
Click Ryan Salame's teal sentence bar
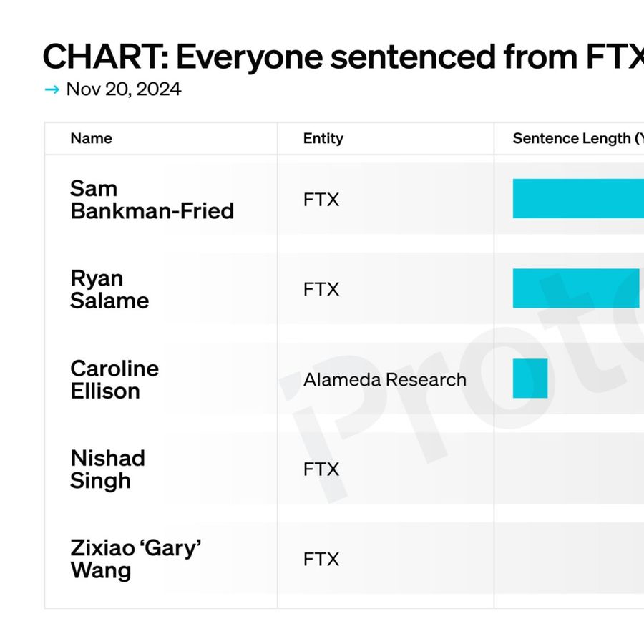[575, 288]
